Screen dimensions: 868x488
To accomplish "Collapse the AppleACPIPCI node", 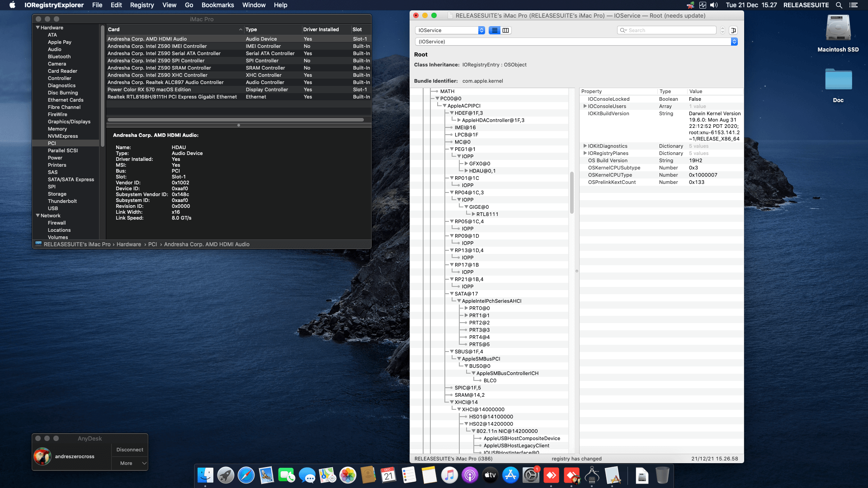I will (x=444, y=106).
